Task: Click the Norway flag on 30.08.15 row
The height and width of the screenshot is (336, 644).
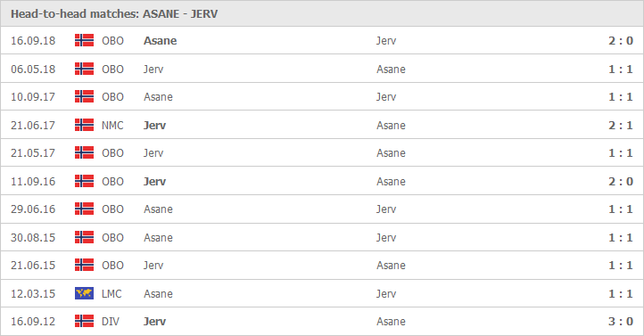Action: 84,237
